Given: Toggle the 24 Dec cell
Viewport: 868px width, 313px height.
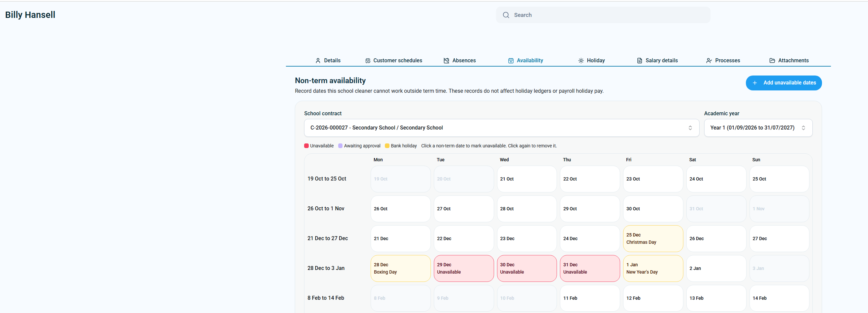Looking at the screenshot, I should (590, 238).
